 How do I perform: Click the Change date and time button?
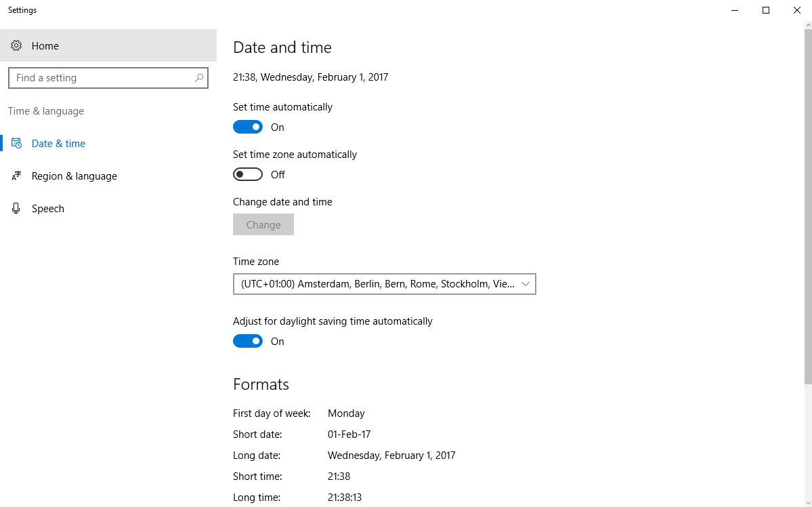(263, 224)
